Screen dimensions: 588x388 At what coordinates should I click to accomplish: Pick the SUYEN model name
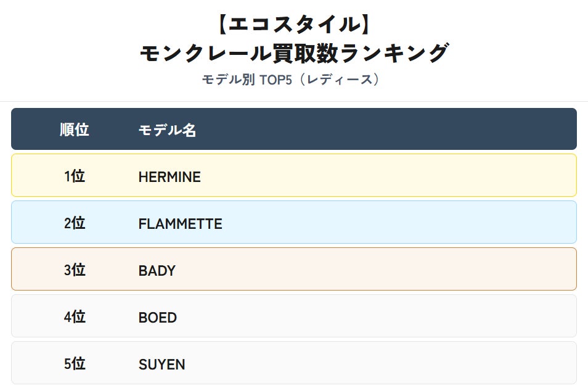tap(161, 365)
